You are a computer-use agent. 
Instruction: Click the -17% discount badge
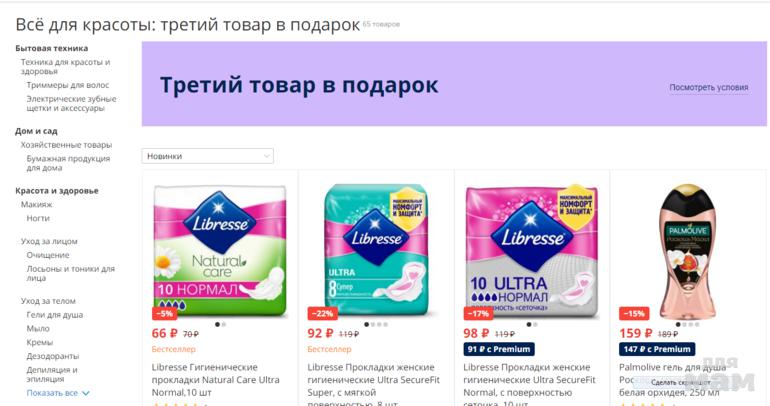[478, 313]
